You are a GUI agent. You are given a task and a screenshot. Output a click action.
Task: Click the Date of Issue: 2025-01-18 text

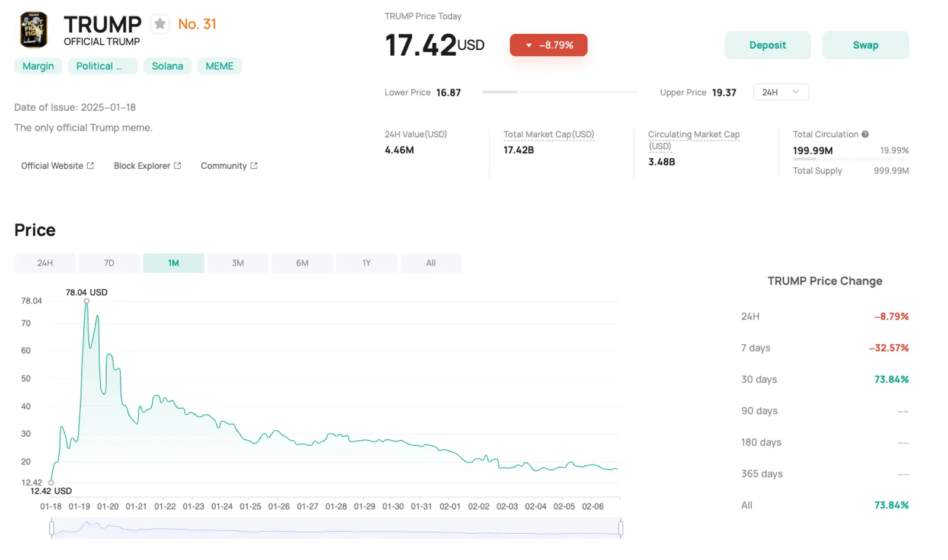[75, 107]
